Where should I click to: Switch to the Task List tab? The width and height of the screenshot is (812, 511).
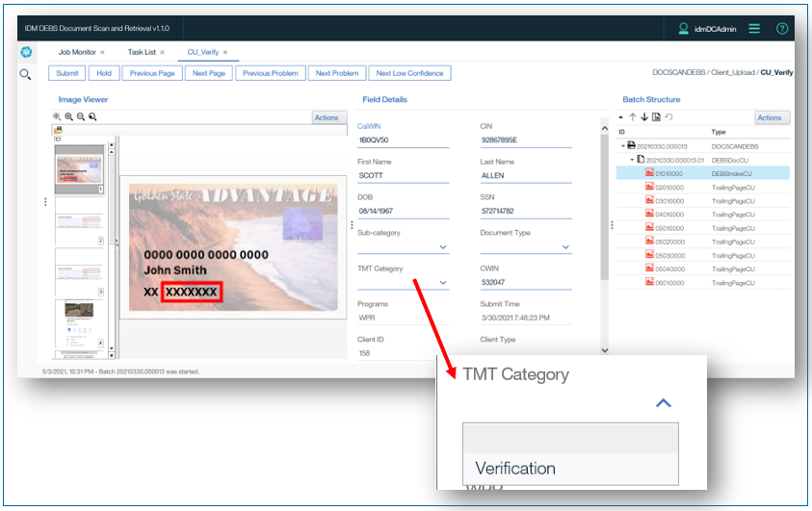(x=142, y=52)
